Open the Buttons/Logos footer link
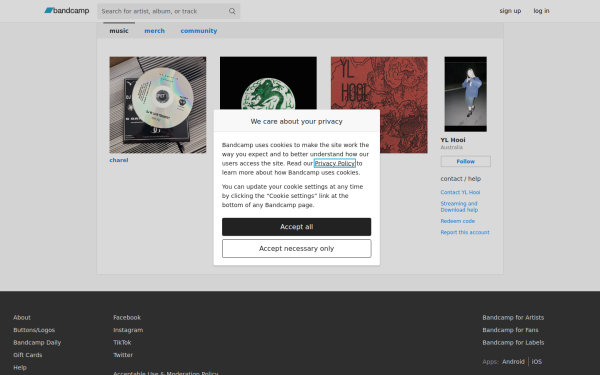 click(34, 330)
